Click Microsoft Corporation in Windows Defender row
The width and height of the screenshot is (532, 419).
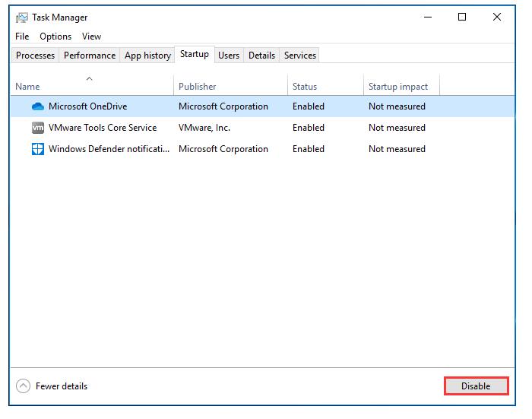point(223,149)
